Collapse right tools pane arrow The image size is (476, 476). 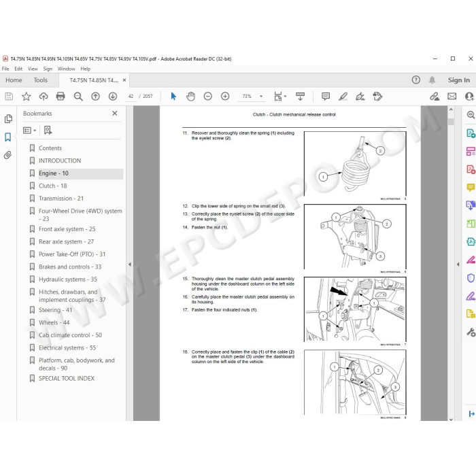pyautogui.click(x=458, y=264)
